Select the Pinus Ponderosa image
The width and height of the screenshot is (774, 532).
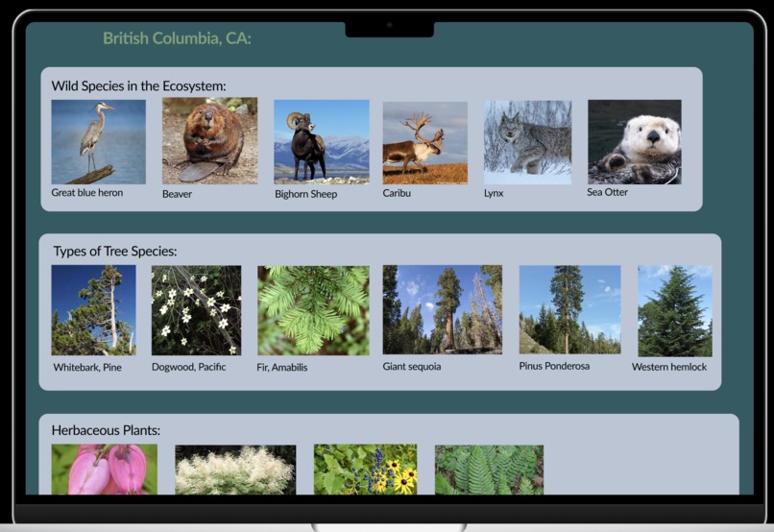tap(569, 309)
